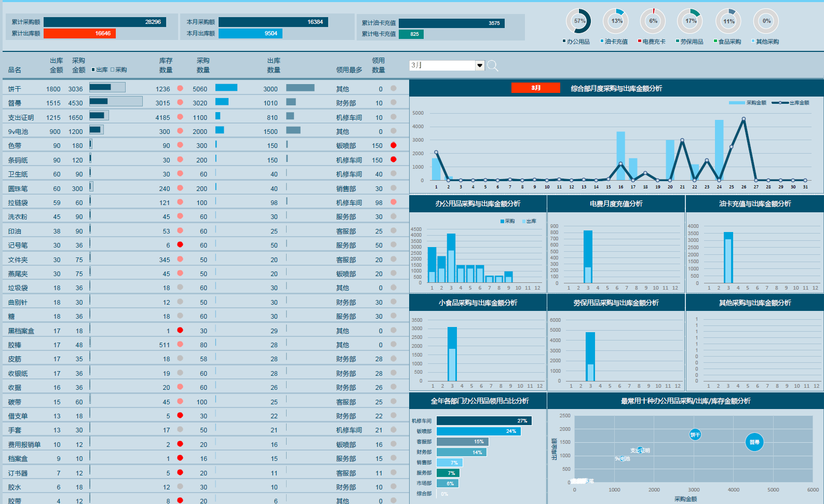Select the 0% 其他采购 donut chart
Screen dimensions: 824x504
pyautogui.click(x=766, y=21)
